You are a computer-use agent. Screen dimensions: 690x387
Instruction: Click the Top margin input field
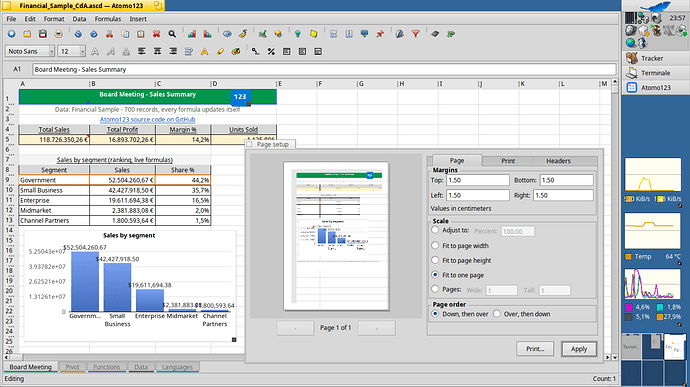pos(478,180)
